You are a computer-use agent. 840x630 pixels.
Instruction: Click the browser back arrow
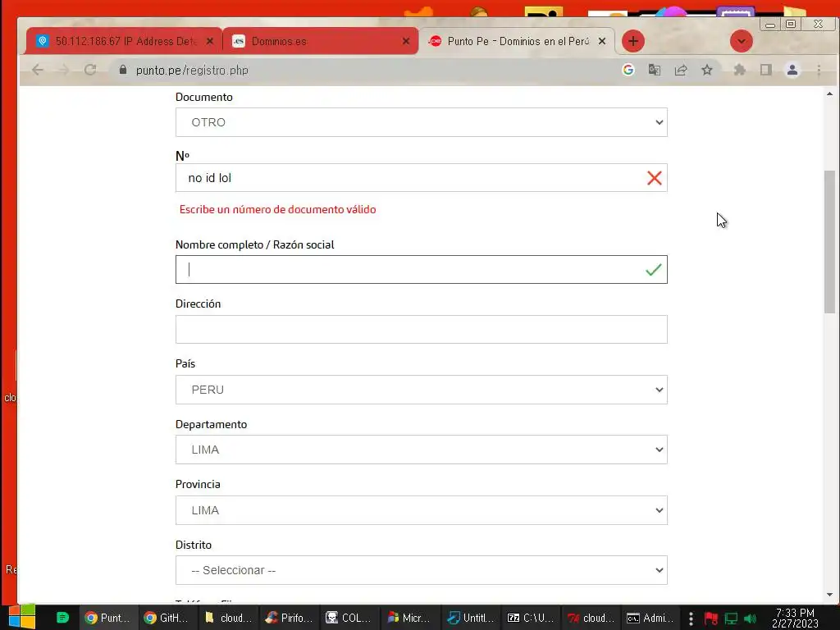(38, 70)
